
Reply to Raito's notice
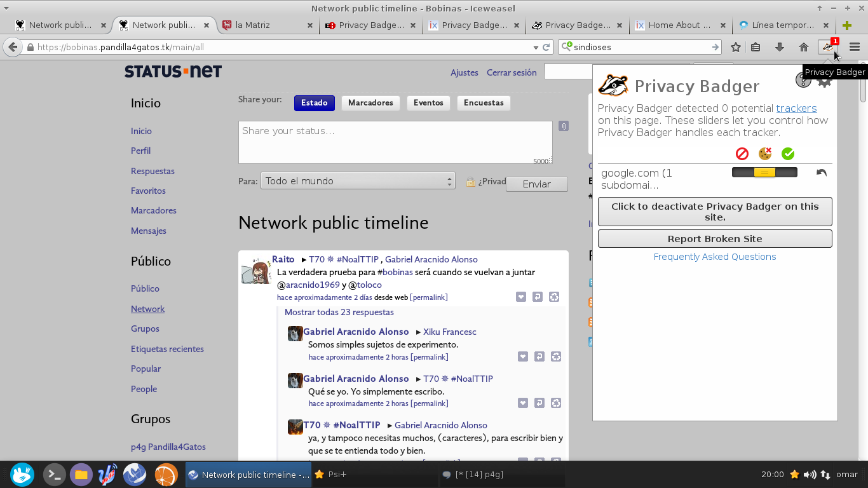538,297
